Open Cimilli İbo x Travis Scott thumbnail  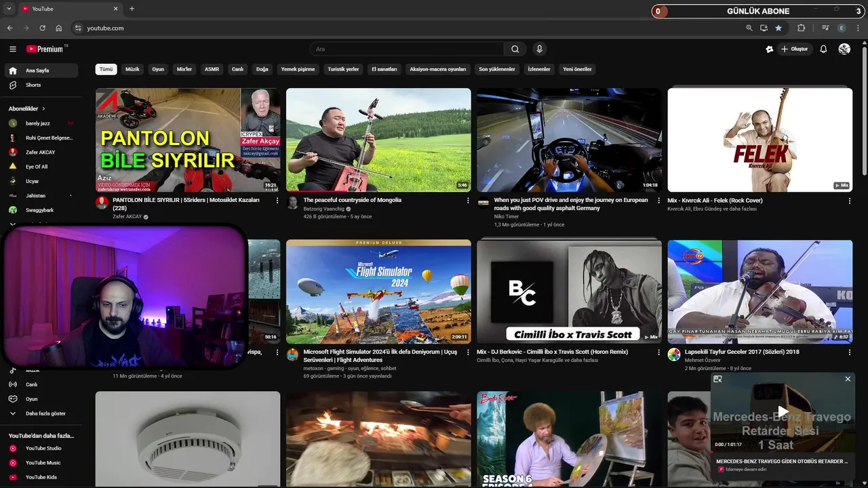click(569, 291)
